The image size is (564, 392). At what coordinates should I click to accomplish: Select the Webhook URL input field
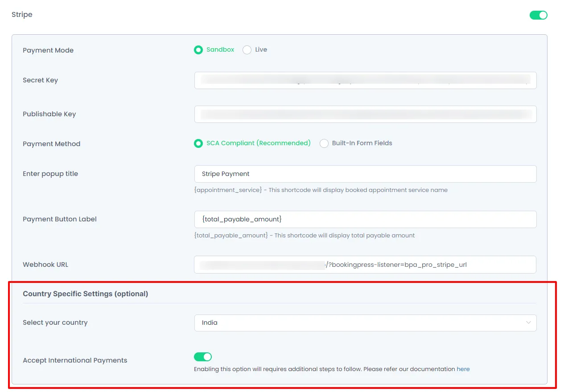pyautogui.click(x=365, y=265)
